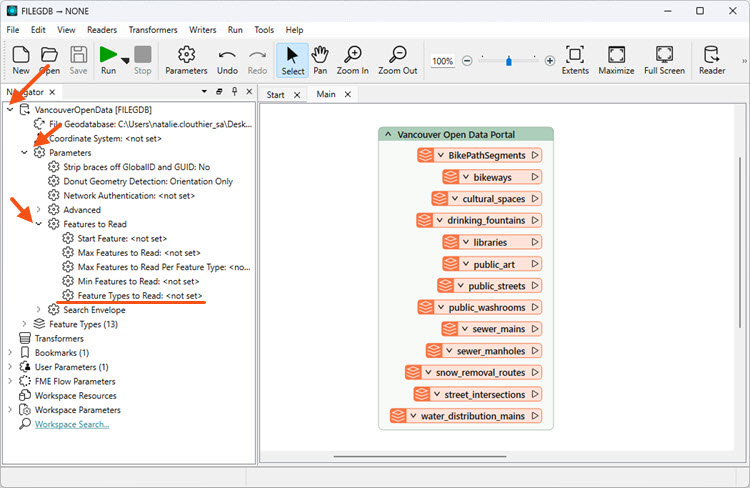Open the Tools menu
Viewport: 750px width, 488px height.
(264, 30)
